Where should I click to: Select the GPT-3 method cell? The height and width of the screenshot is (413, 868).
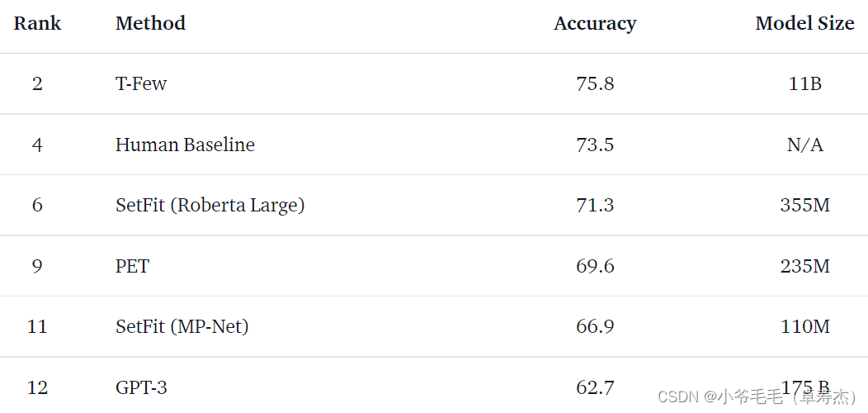(x=141, y=387)
